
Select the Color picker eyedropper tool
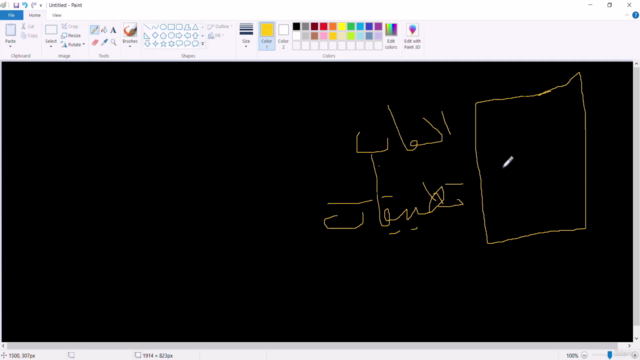pos(104,42)
